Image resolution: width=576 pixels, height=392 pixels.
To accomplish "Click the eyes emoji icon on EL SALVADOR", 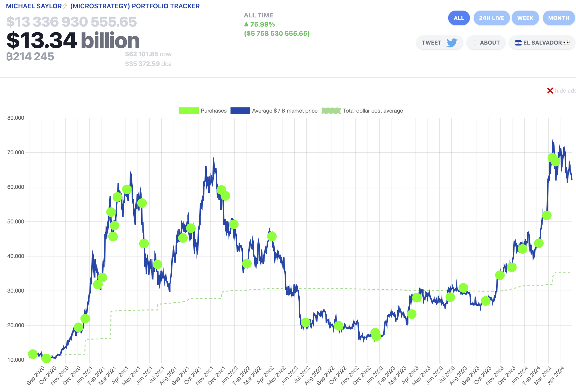I will (x=566, y=43).
